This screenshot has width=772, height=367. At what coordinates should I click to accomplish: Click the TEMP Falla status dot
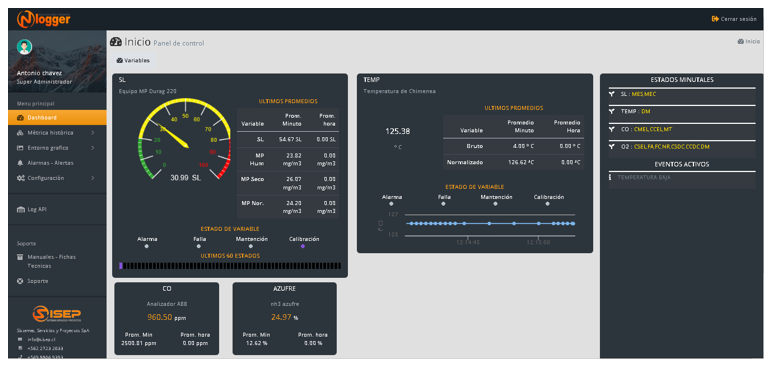coord(443,203)
